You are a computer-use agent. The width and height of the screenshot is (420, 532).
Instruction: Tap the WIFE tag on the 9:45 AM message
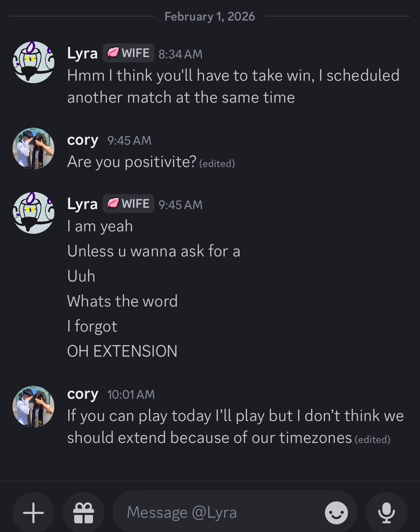(128, 204)
